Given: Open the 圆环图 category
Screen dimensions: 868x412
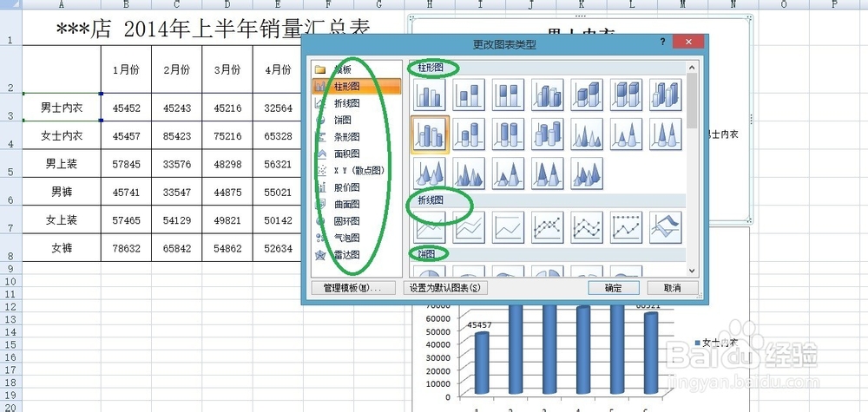Looking at the screenshot, I should coord(356,221).
